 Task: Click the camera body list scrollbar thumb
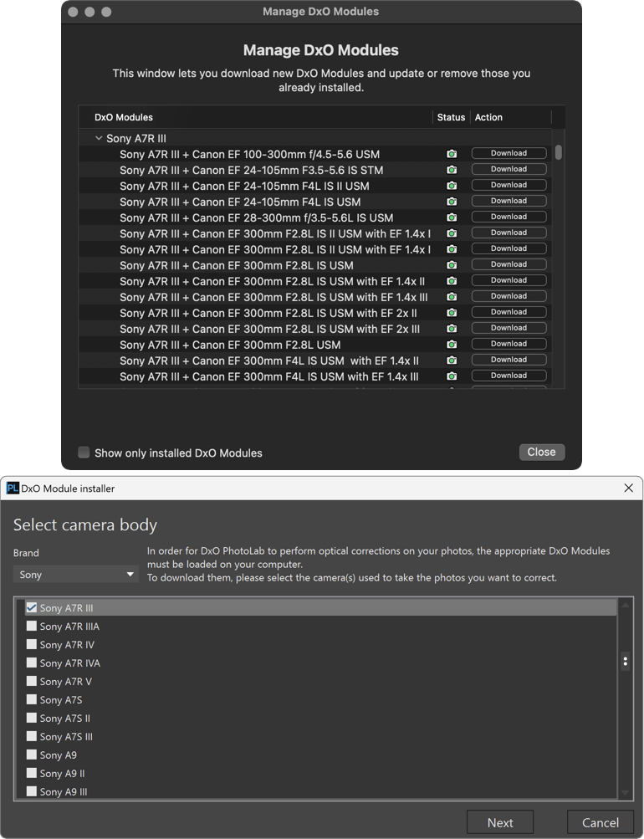(625, 662)
